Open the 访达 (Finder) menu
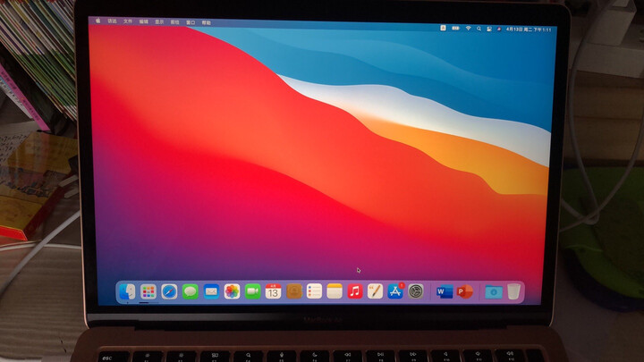The image size is (644, 362). pos(112,21)
